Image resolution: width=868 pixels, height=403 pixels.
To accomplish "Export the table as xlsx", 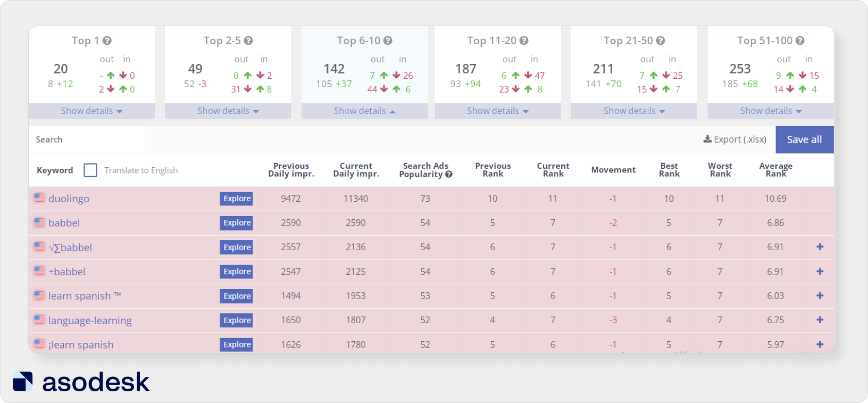I will click(735, 139).
